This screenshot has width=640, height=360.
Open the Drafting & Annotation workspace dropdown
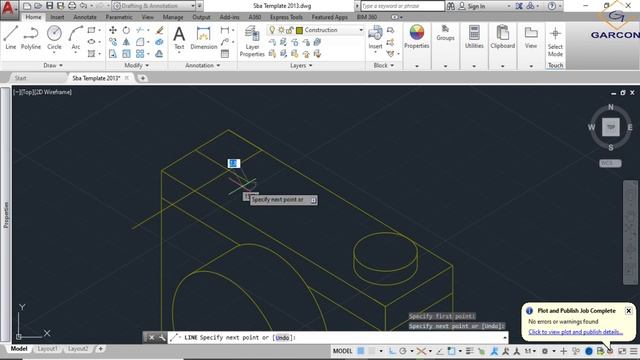[x=193, y=6]
